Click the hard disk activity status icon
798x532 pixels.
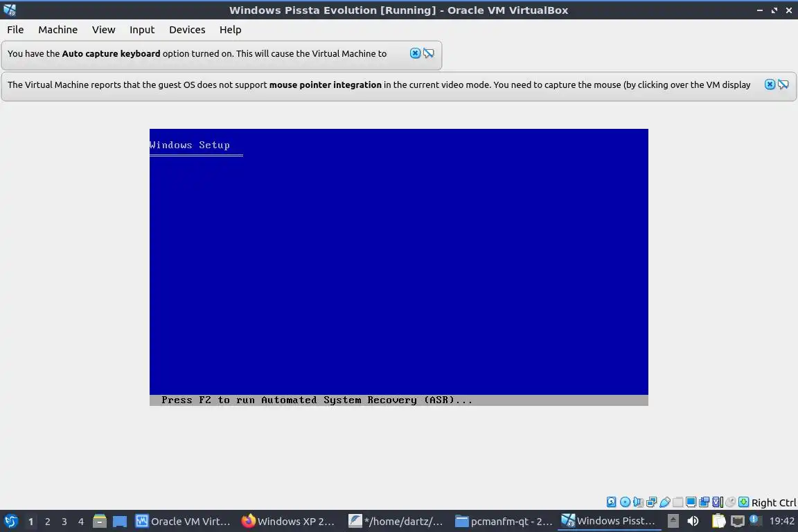pos(611,502)
